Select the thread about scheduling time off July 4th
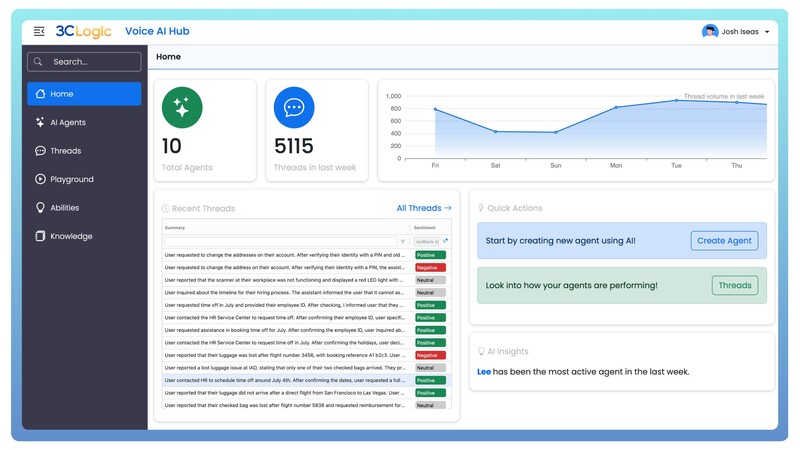The width and height of the screenshot is (800, 450). (x=285, y=381)
